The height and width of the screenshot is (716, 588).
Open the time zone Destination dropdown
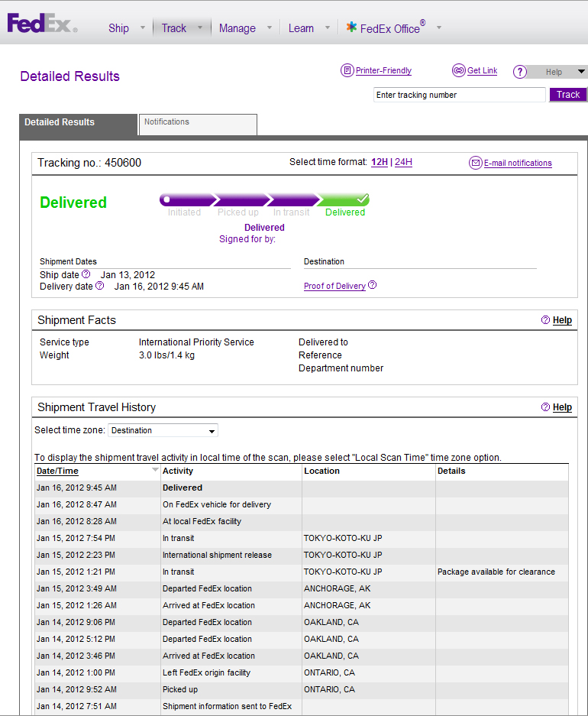[x=163, y=430]
